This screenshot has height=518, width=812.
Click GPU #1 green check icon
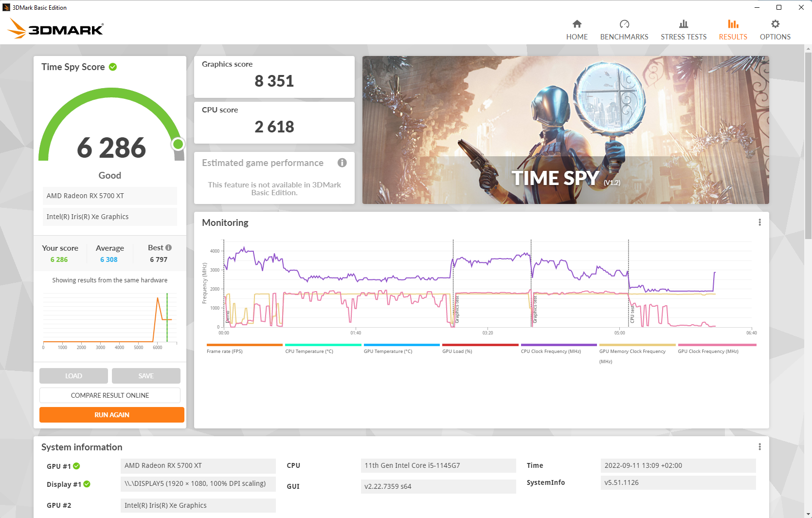click(76, 466)
